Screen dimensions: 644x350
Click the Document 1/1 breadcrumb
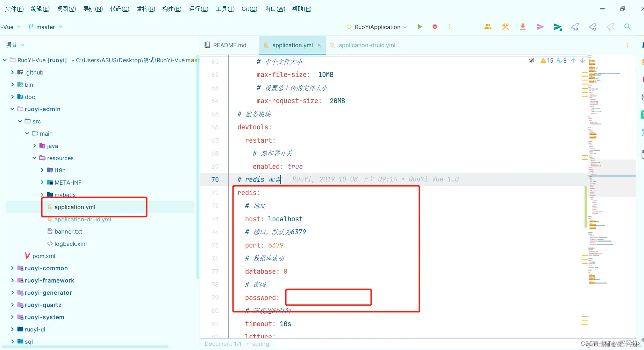click(x=223, y=344)
